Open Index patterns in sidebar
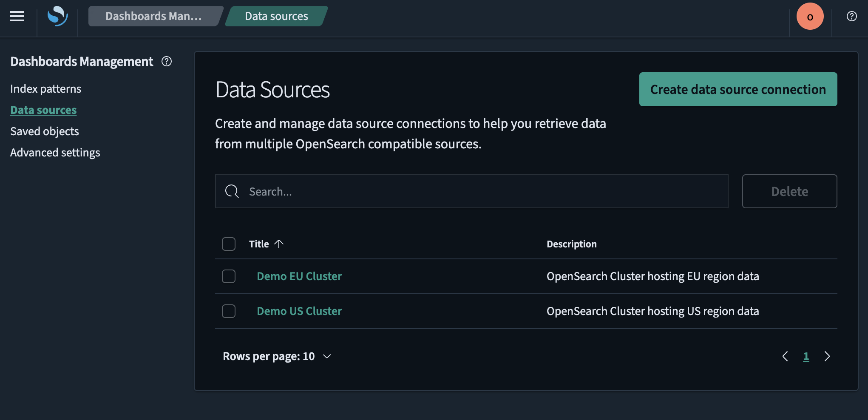 (x=45, y=89)
